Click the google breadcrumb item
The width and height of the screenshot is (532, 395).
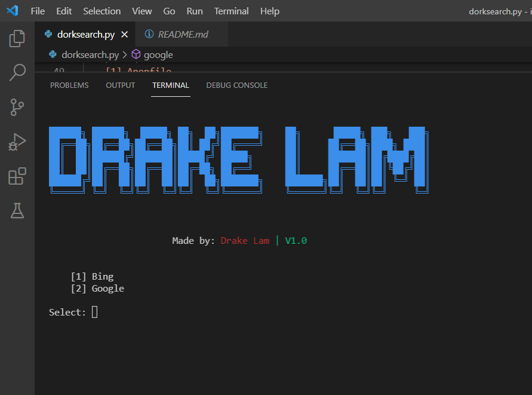tap(158, 55)
